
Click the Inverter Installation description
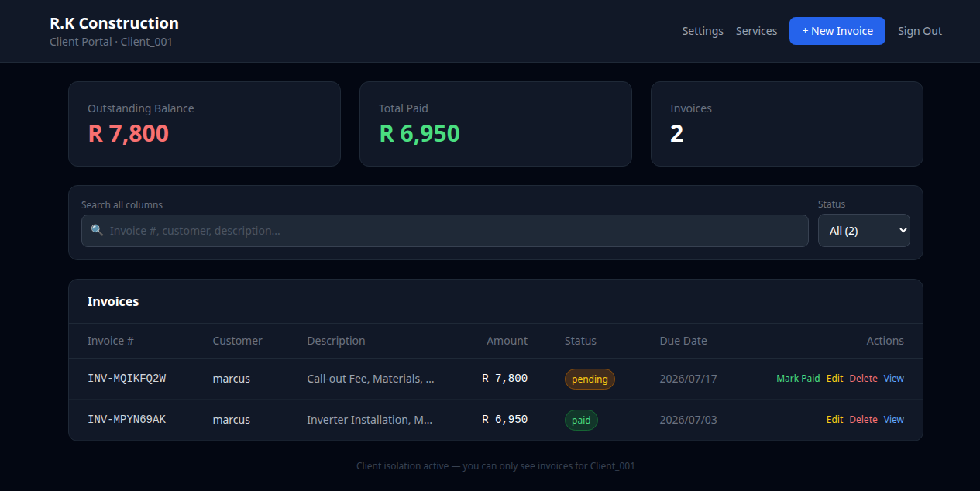370,419
